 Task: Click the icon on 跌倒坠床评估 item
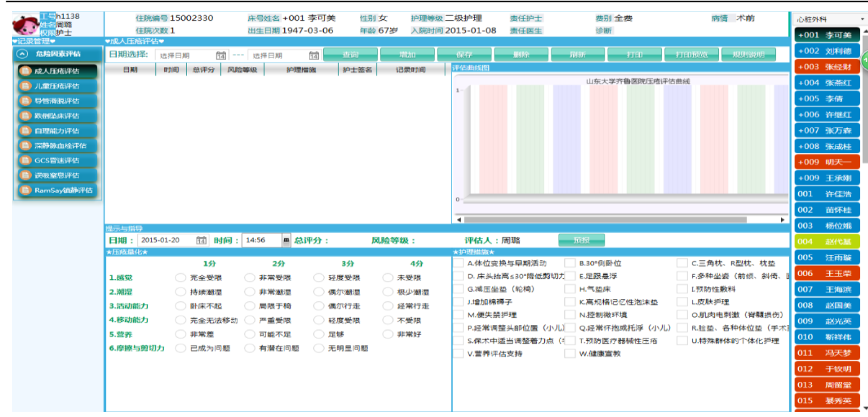tap(26, 116)
